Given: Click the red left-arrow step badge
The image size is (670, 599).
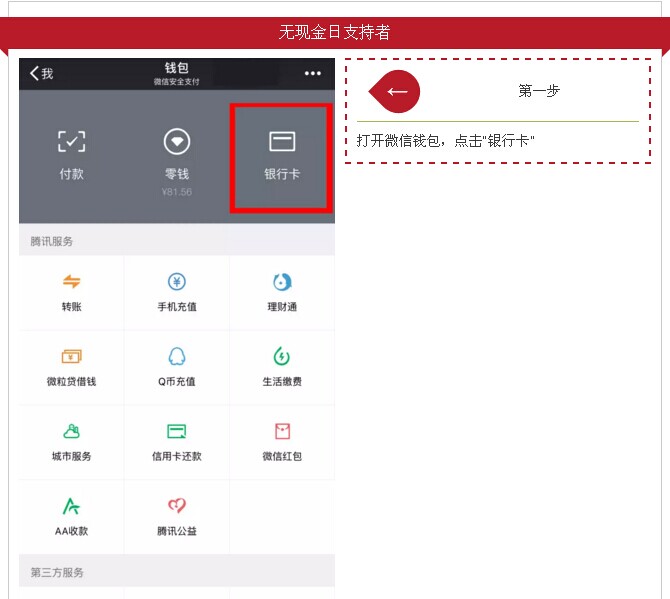Looking at the screenshot, I should pyautogui.click(x=394, y=91).
